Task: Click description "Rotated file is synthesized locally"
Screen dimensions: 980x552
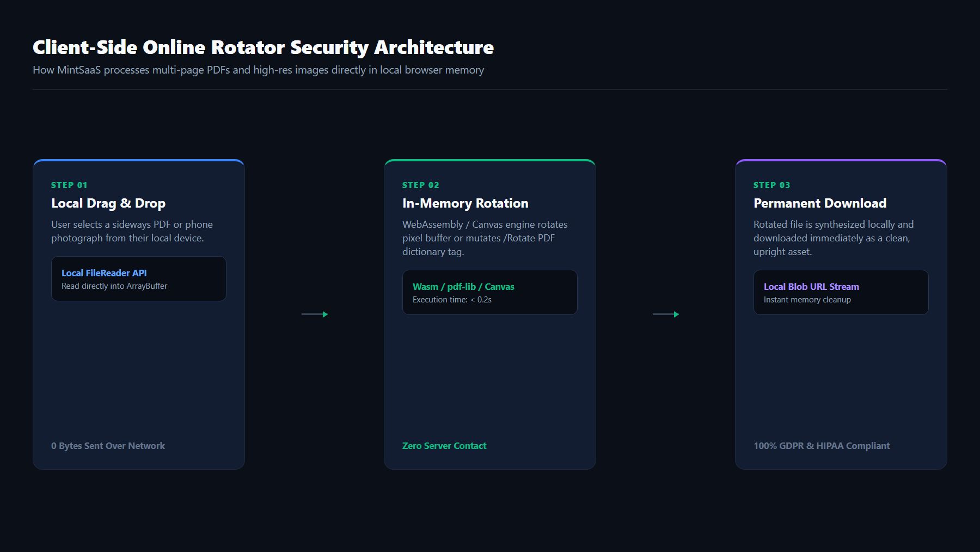Action: 834,238
